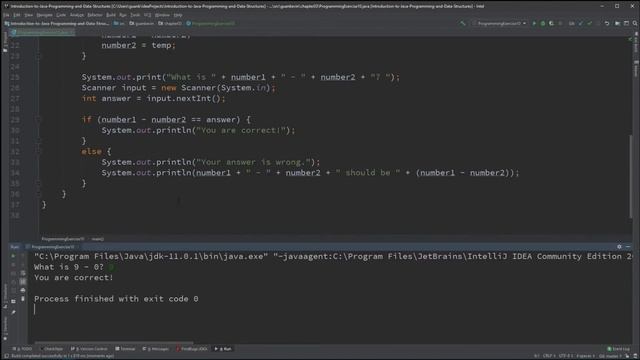Viewport: 640px width, 360px height.
Task: Open the CheckStyle tool window tab
Action: coord(52,349)
